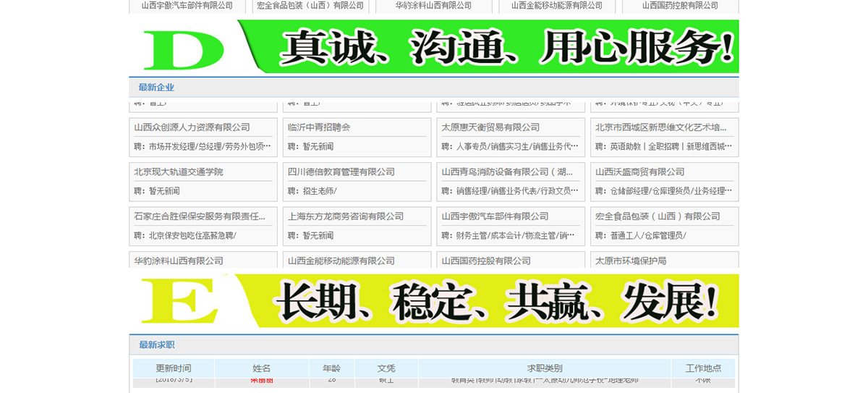This screenshot has height=393, width=868.
Task: Select 山西沃盛商贸有限公司 company card
Action: pos(639,172)
